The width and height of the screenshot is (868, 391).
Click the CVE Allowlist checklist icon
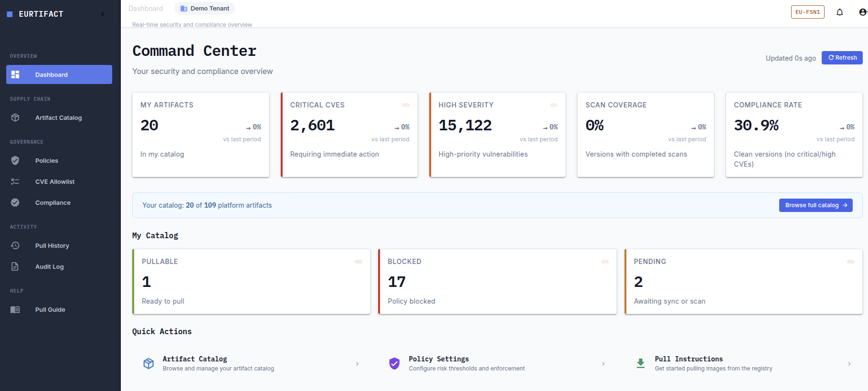(x=15, y=181)
